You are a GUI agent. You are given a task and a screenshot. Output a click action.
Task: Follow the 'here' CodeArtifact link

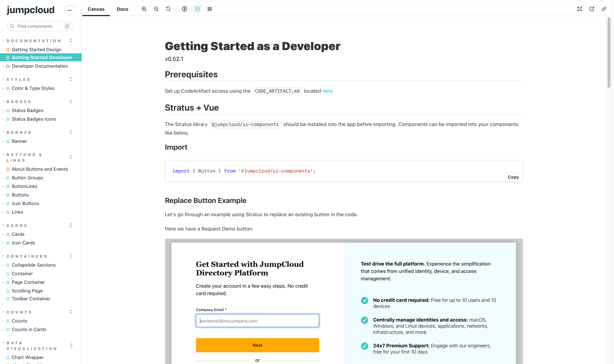point(327,91)
